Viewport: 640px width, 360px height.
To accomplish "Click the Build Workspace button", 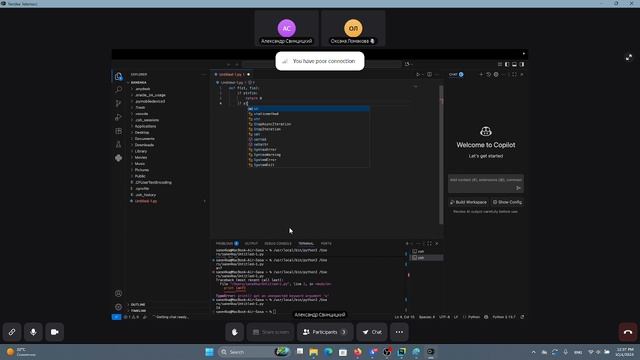I will click(x=469, y=202).
